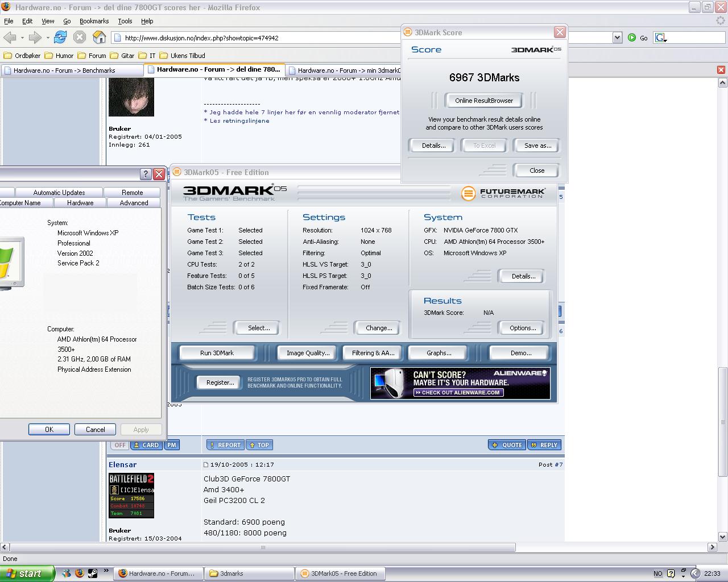
Task: Open the Tools menu
Action: click(x=125, y=21)
